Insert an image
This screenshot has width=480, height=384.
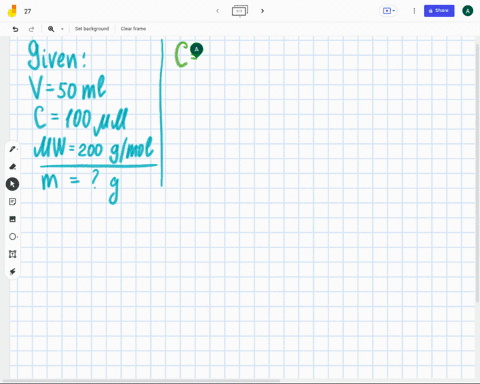point(13,219)
